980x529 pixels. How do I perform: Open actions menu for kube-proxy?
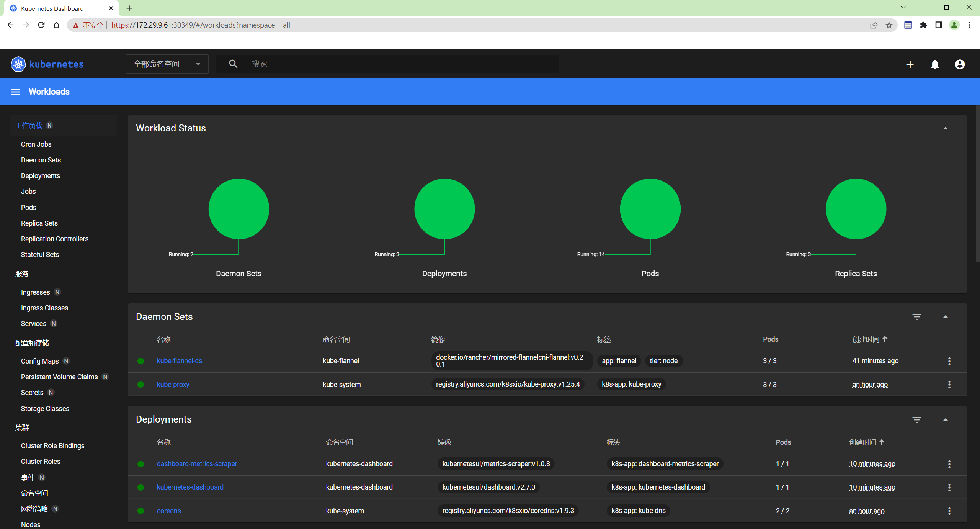click(x=949, y=385)
